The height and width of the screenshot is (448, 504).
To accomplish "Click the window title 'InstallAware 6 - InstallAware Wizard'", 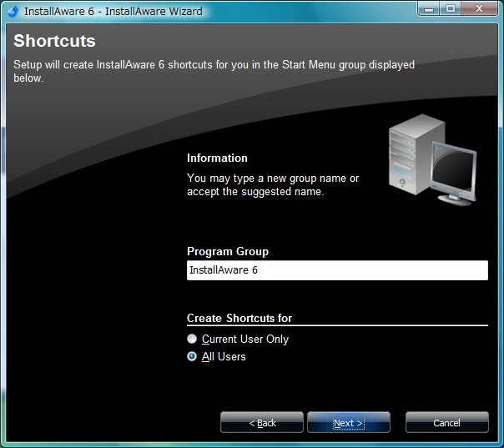I will [113, 11].
